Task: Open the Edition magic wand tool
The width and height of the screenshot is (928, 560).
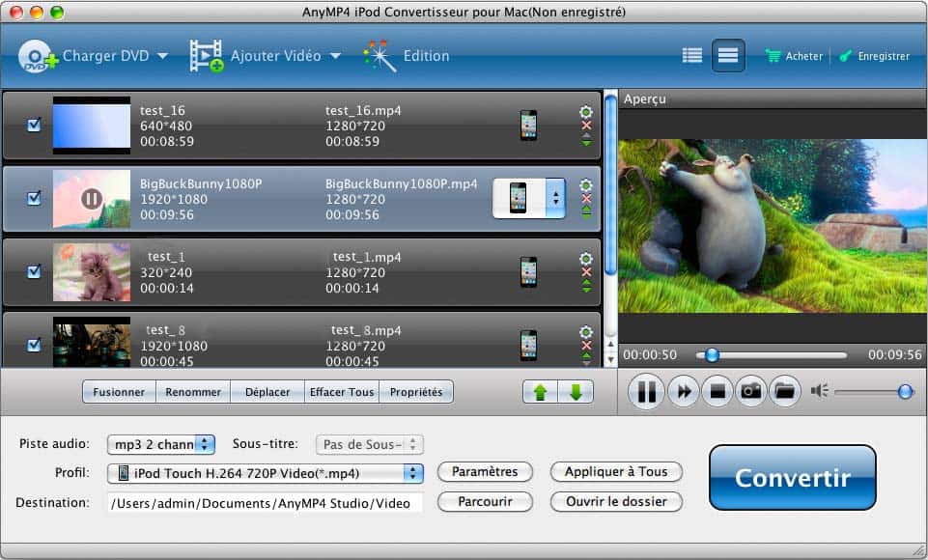Action: click(380, 56)
